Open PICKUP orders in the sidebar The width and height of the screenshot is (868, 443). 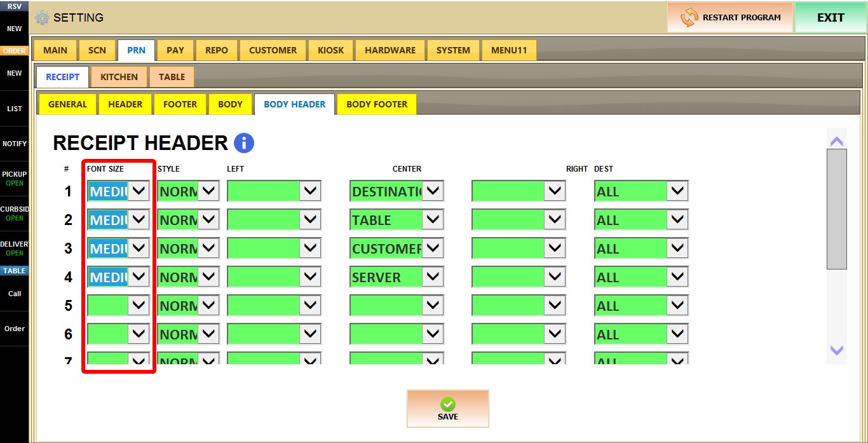point(14,179)
